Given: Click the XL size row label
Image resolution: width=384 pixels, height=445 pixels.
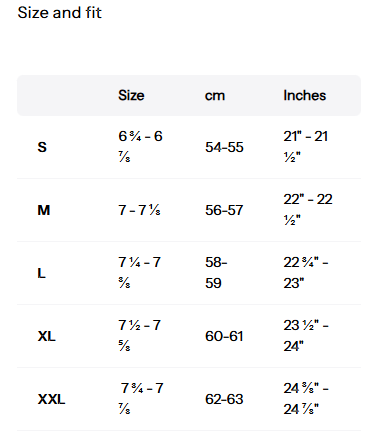Looking at the screenshot, I should click(47, 336).
